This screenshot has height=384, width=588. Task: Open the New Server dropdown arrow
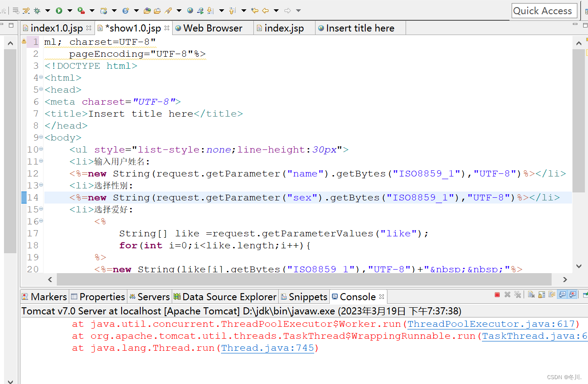[114, 10]
